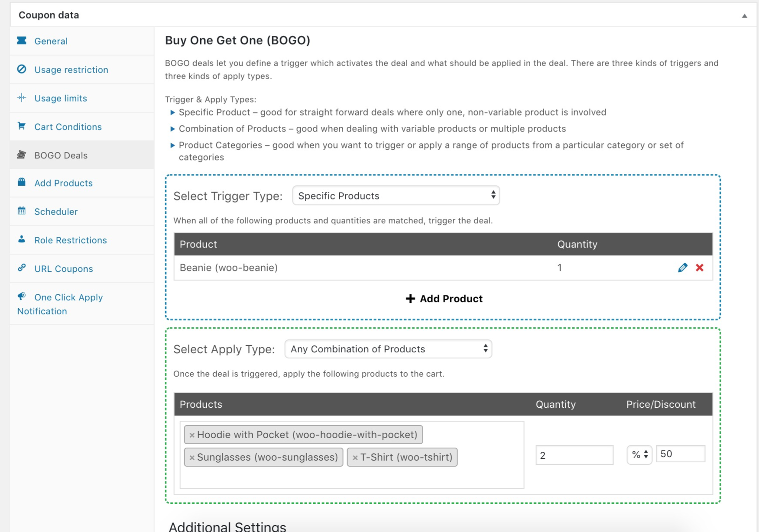Viewport: 759px width, 532px height.
Task: Click the trigger table Product column header
Action: [x=198, y=244]
